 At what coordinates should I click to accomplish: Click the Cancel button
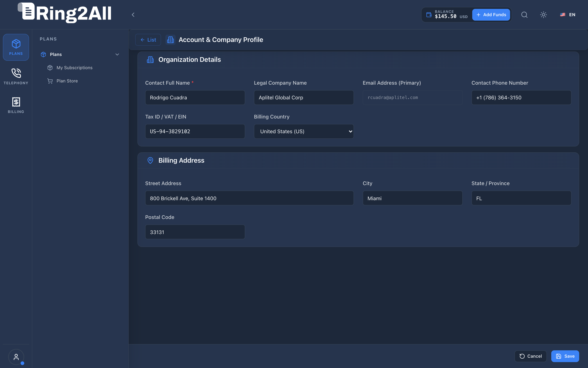(x=531, y=356)
